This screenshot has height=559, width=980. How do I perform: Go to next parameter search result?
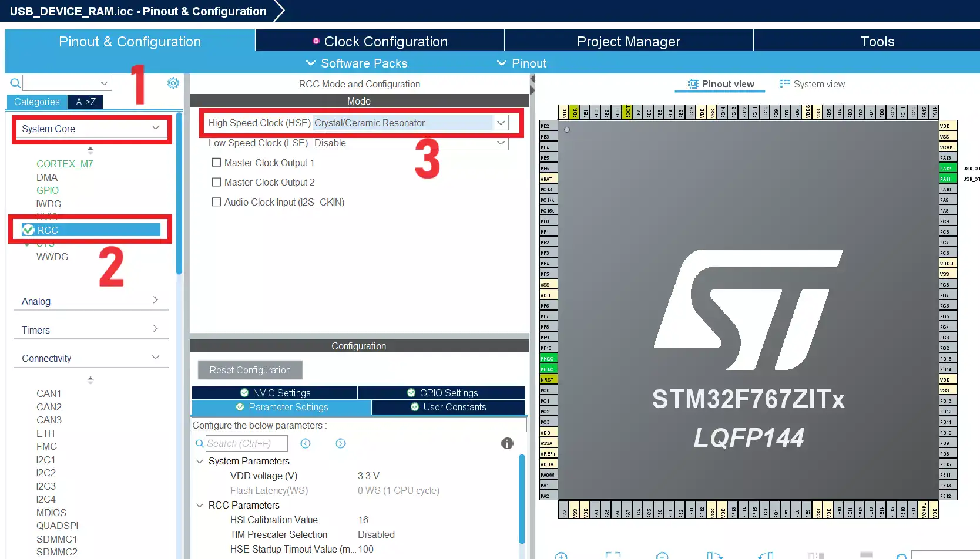pyautogui.click(x=341, y=443)
